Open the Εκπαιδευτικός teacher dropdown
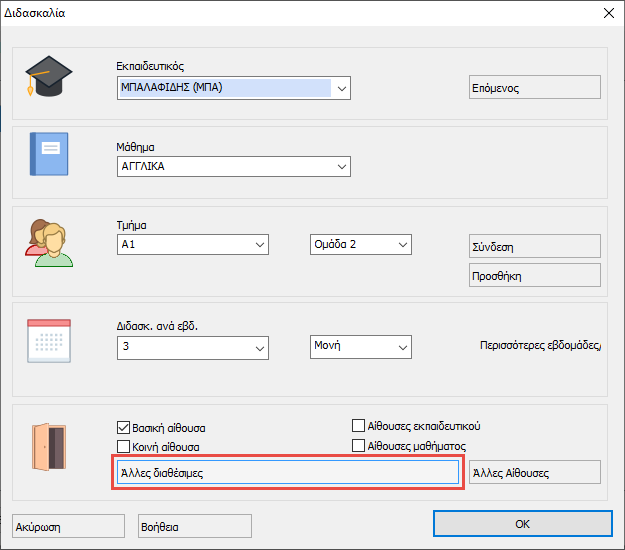 pos(342,89)
